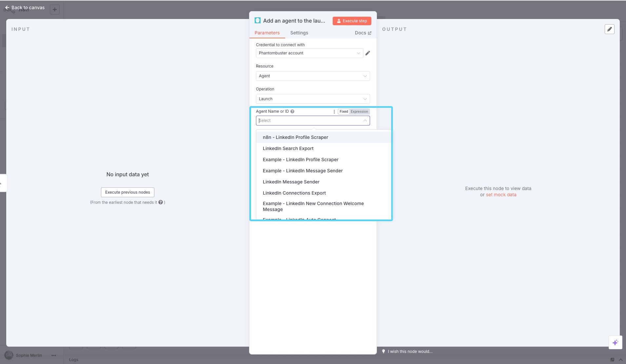Click the output edit pencil button
Image resolution: width=626 pixels, height=364 pixels.
[610, 29]
